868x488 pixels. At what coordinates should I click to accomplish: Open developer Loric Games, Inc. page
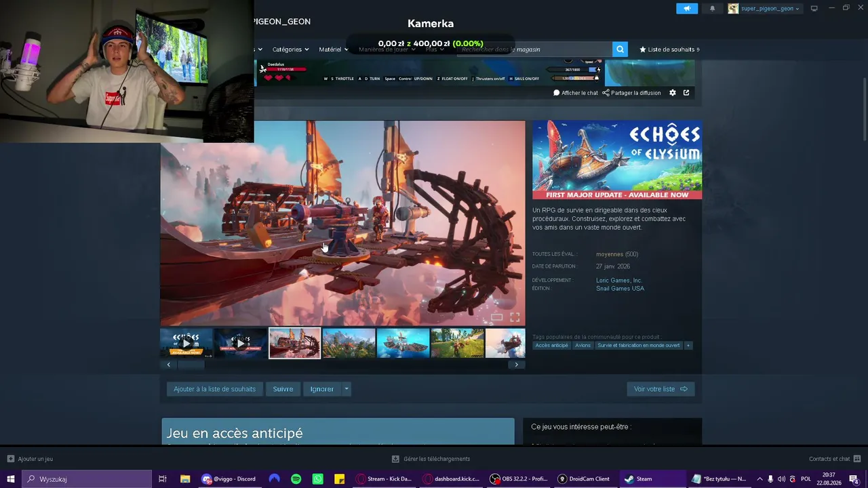619,281
